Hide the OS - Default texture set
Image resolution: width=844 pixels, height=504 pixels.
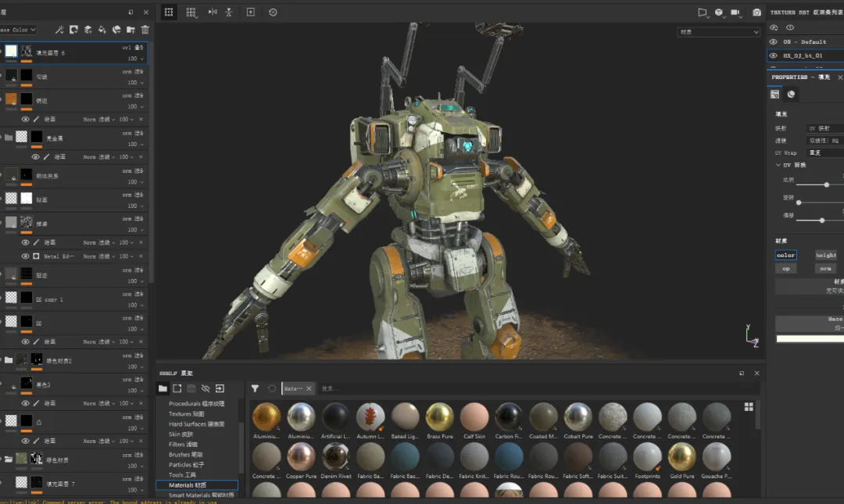(x=774, y=41)
